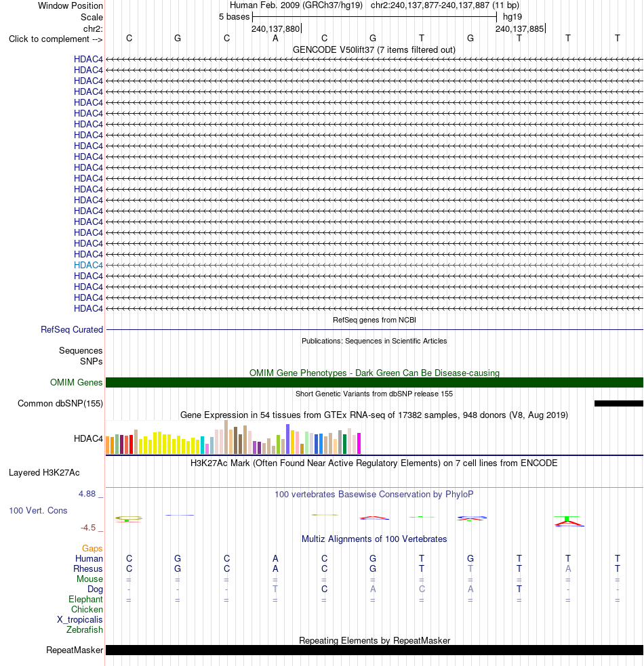
Task: Click the RepeatMasker track label
Action: coord(75,650)
